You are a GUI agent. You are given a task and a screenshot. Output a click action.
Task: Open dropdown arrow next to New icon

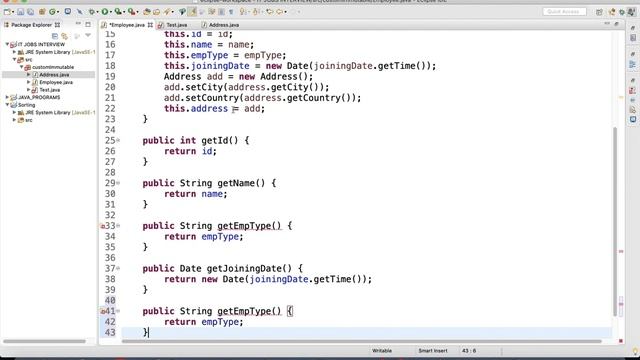click(13, 12)
